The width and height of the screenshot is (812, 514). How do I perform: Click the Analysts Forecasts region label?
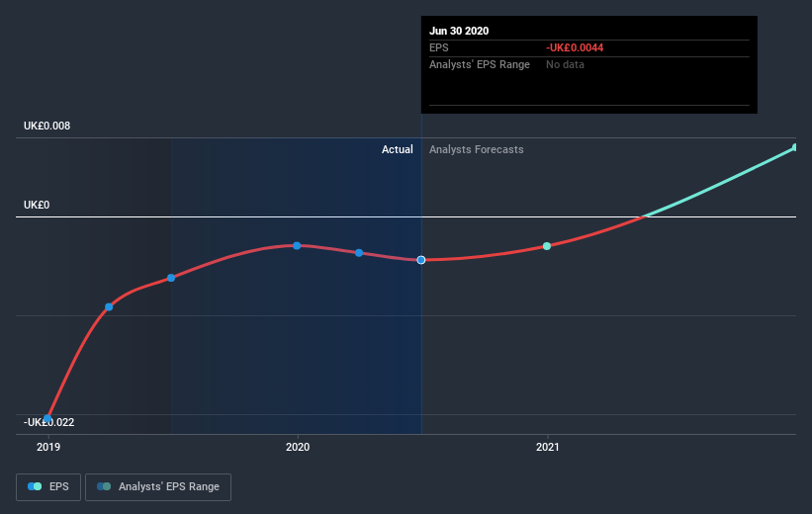(x=477, y=149)
